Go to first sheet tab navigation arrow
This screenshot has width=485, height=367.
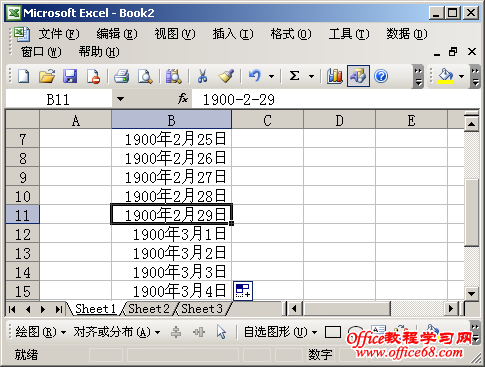click(12, 309)
